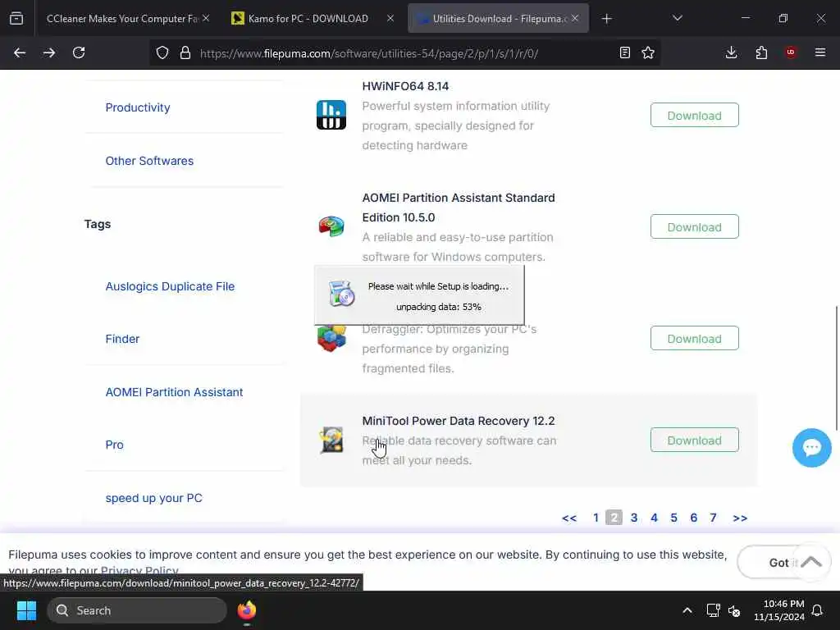
Task: Close the Kamo for PC tab
Action: [x=390, y=18]
